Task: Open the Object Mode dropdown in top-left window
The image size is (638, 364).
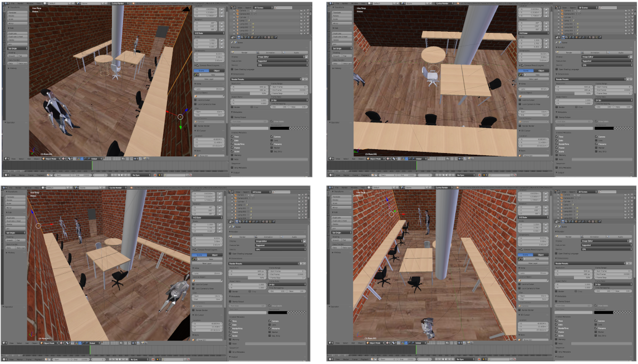Action: click(x=52, y=158)
